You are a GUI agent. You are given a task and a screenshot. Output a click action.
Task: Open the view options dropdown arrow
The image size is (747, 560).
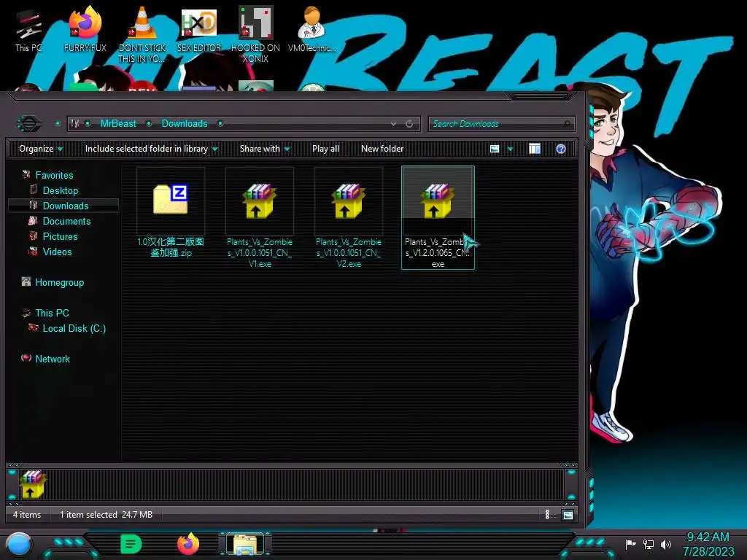point(510,149)
